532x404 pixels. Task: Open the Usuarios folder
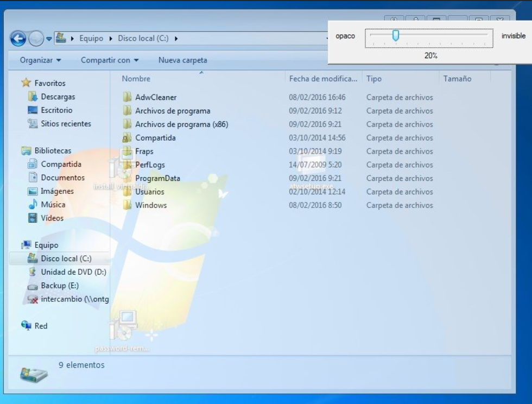point(149,191)
